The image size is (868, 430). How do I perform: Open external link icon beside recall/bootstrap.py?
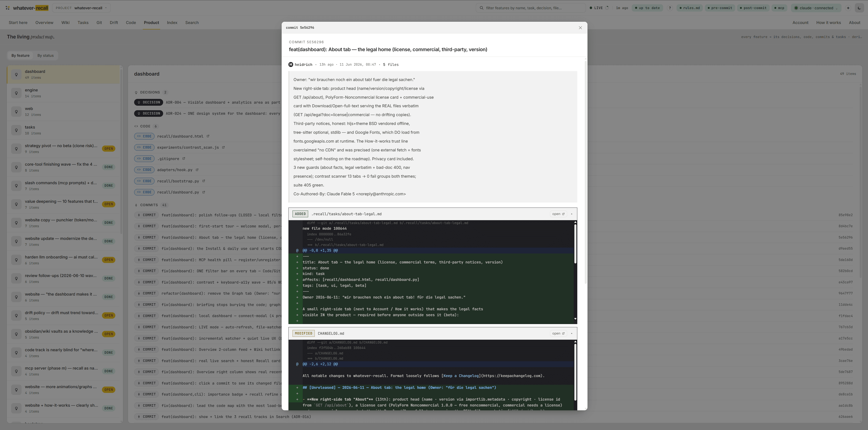pyautogui.click(x=203, y=181)
